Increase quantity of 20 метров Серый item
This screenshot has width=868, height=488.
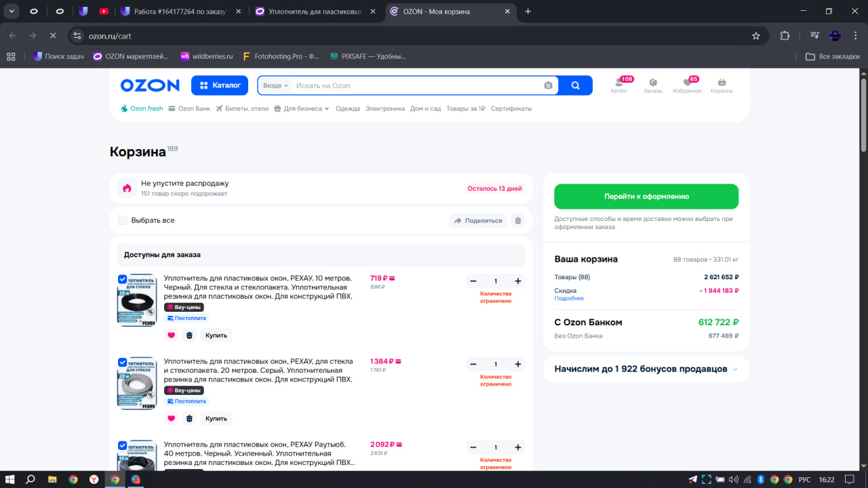point(518,365)
